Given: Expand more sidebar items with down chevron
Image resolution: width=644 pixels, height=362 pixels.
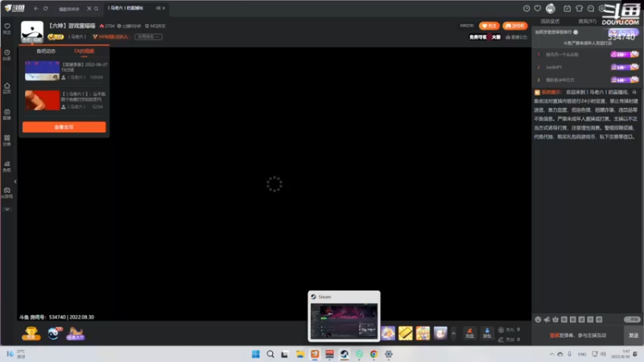Looking at the screenshot, I should tap(7, 209).
